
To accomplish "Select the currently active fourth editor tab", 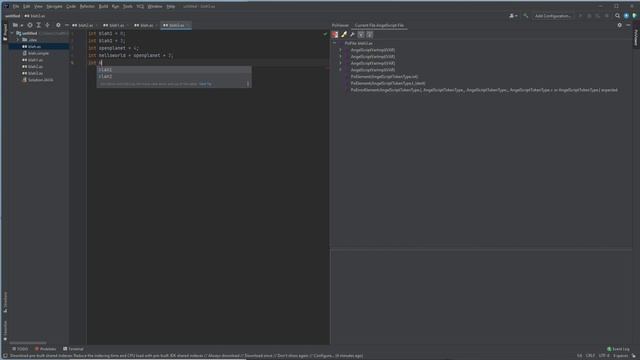I will (x=176, y=25).
